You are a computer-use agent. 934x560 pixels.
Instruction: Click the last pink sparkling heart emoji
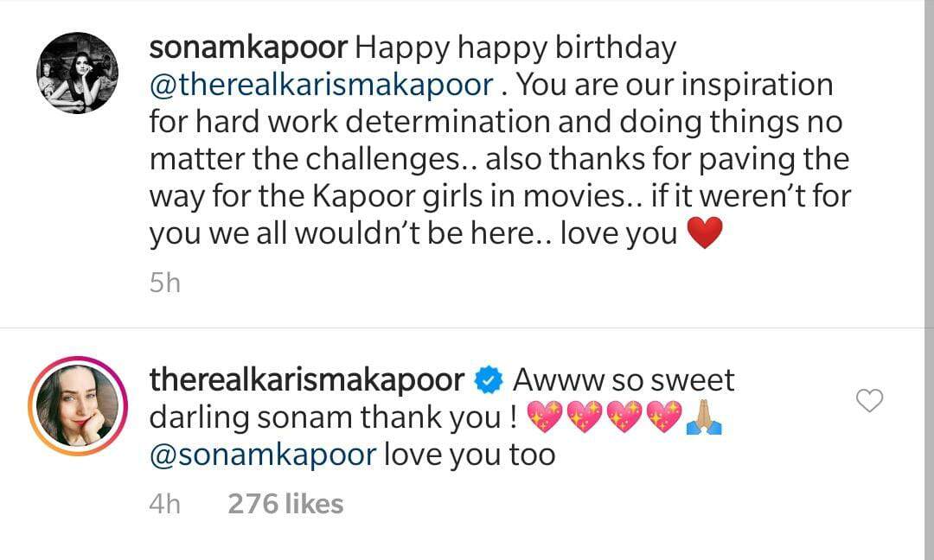pos(663,417)
